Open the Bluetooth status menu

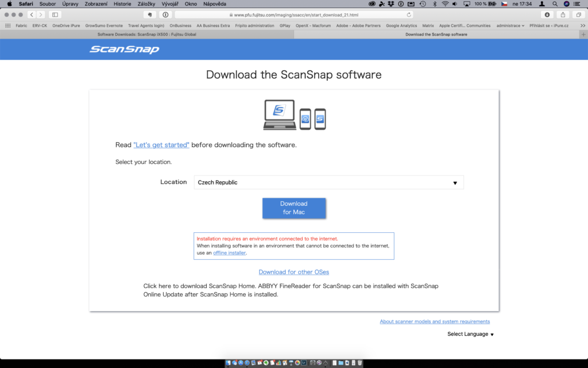point(435,4)
